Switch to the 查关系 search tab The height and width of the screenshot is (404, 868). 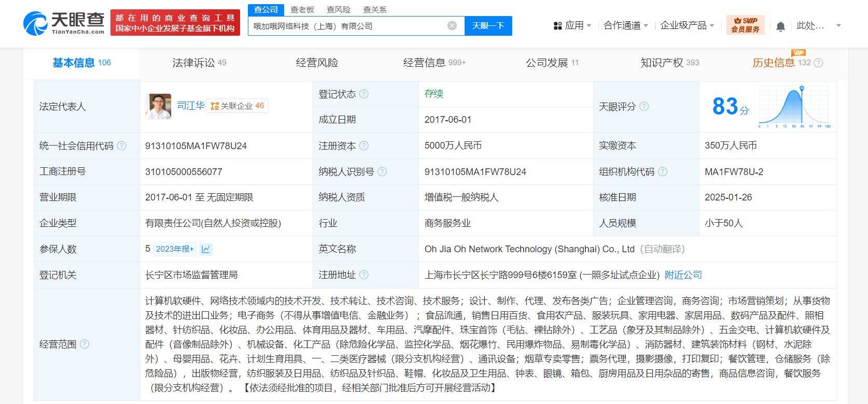[x=375, y=9]
